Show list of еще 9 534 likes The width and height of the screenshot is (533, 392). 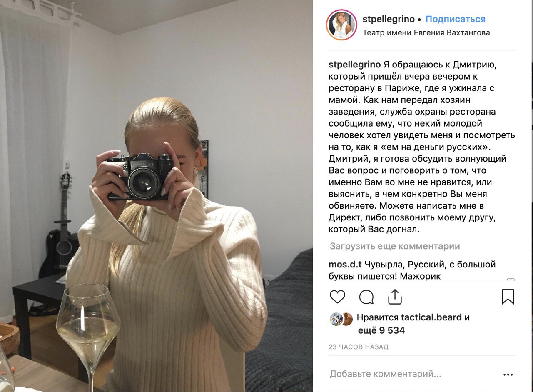click(x=381, y=331)
